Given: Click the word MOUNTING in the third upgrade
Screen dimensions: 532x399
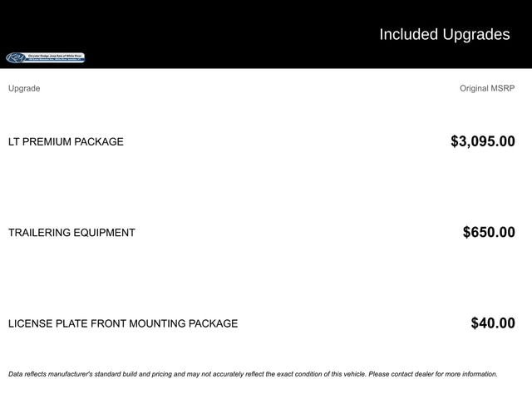Looking at the screenshot, I should coord(157,323).
